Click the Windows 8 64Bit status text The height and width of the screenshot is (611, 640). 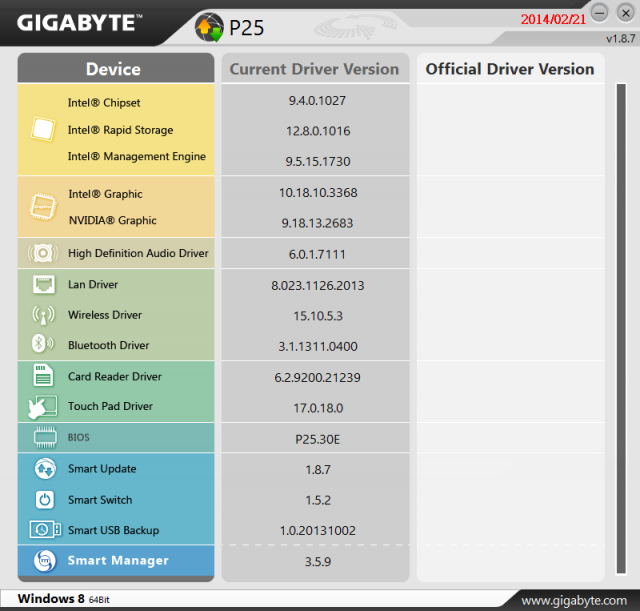[64, 599]
